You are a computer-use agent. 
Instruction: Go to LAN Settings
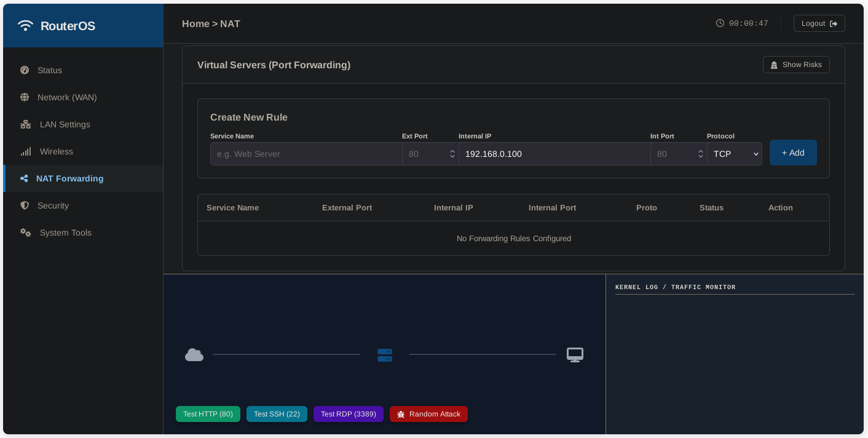coord(83,124)
